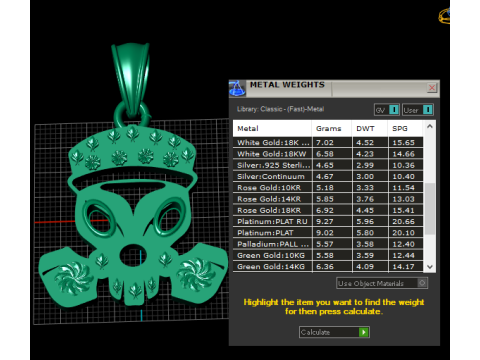Select the Platinum:PLAT RU row

(x=328, y=221)
